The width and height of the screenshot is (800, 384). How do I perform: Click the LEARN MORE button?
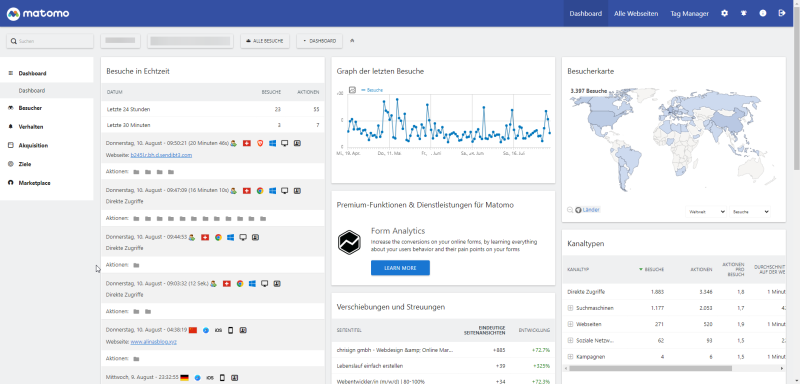click(x=400, y=268)
